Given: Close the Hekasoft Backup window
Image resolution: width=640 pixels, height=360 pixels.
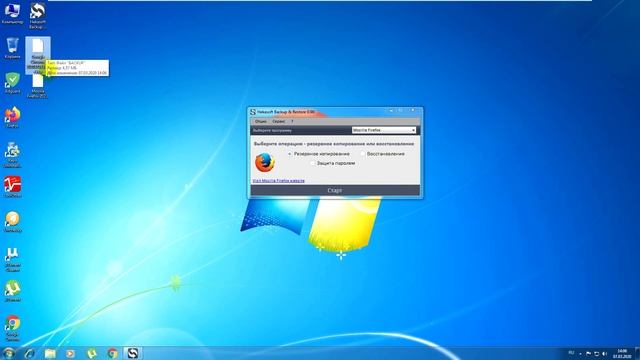Looking at the screenshot, I should coord(413,111).
